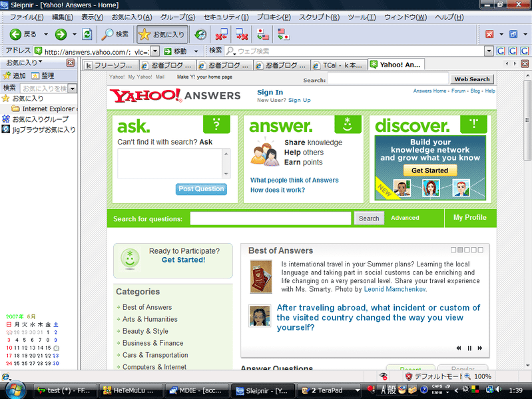Click the Advanced search link
Screen dimensions: 532x399
tap(405, 218)
